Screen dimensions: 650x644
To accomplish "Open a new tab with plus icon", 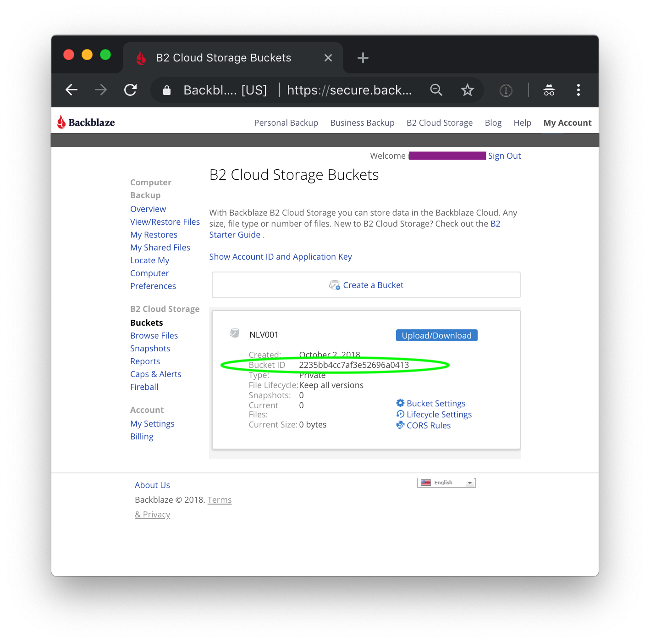I will click(363, 58).
